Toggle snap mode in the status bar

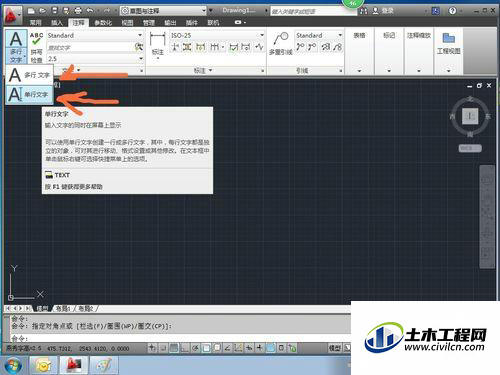(163, 348)
